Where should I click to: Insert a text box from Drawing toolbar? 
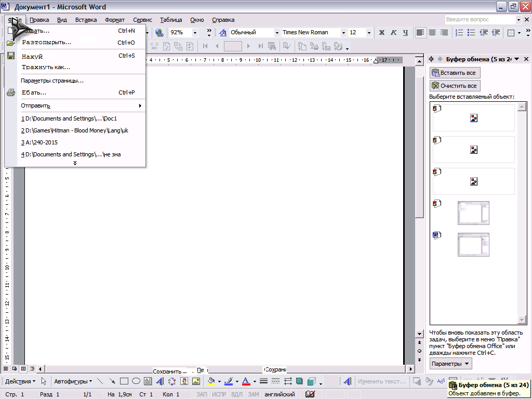pyautogui.click(x=148, y=381)
